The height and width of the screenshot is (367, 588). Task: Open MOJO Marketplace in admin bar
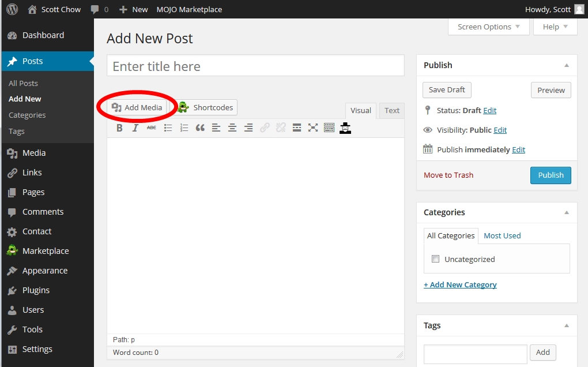click(189, 9)
